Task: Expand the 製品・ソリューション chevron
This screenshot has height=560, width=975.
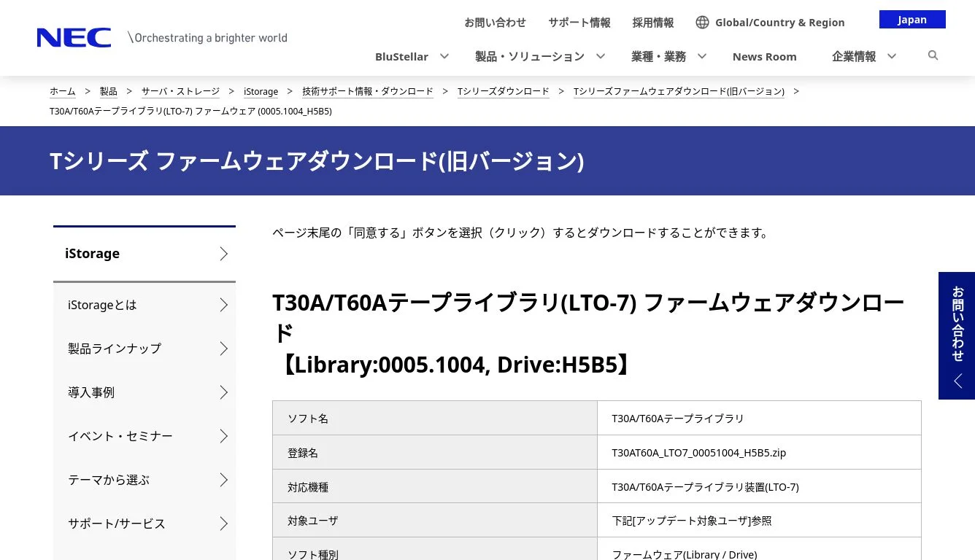Action: [601, 56]
